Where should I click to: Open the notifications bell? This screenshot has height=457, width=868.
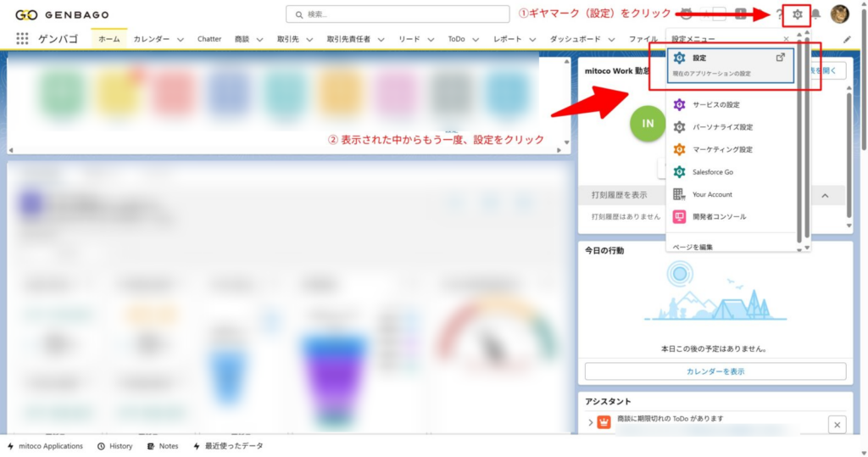[816, 14]
